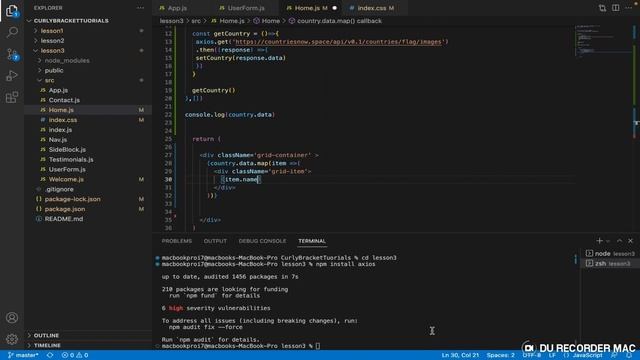Maximize the terminal panel size
Viewport: 640px width, 360px height.
[x=619, y=241]
